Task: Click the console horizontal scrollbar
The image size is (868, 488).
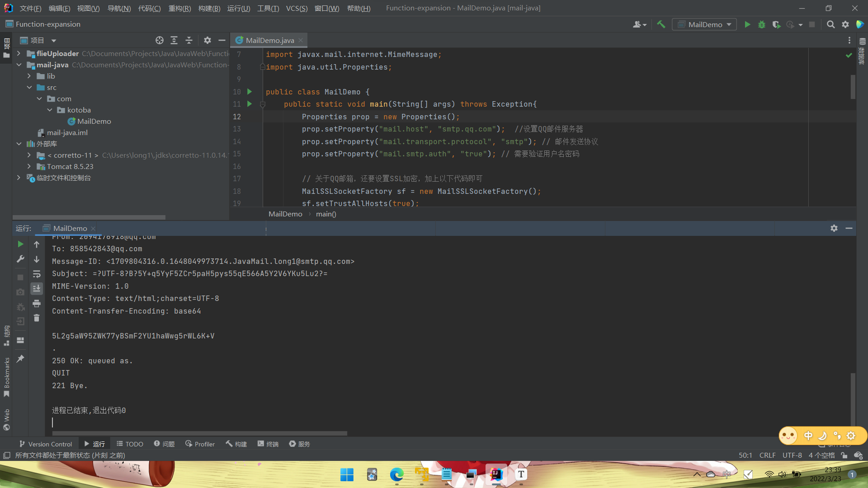Action: pyautogui.click(x=199, y=433)
